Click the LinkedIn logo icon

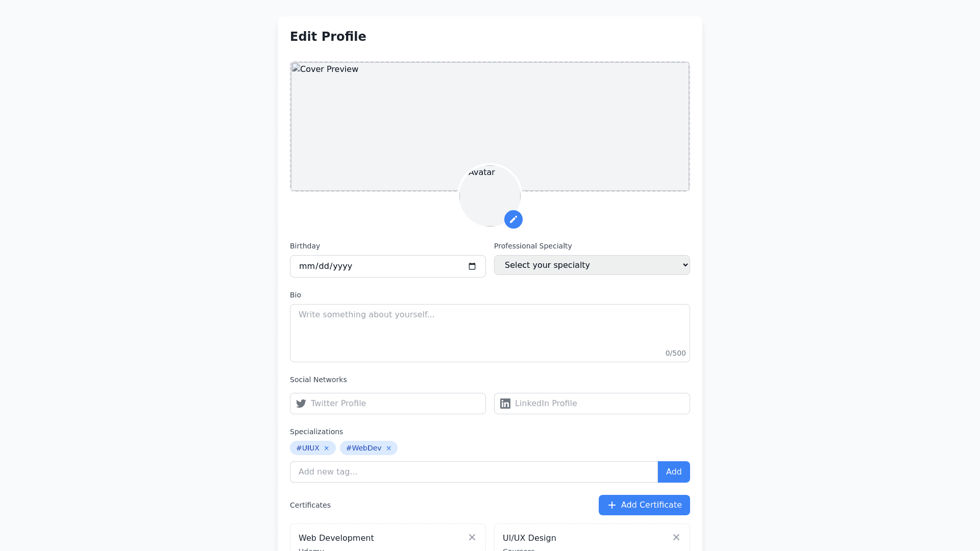coord(505,404)
